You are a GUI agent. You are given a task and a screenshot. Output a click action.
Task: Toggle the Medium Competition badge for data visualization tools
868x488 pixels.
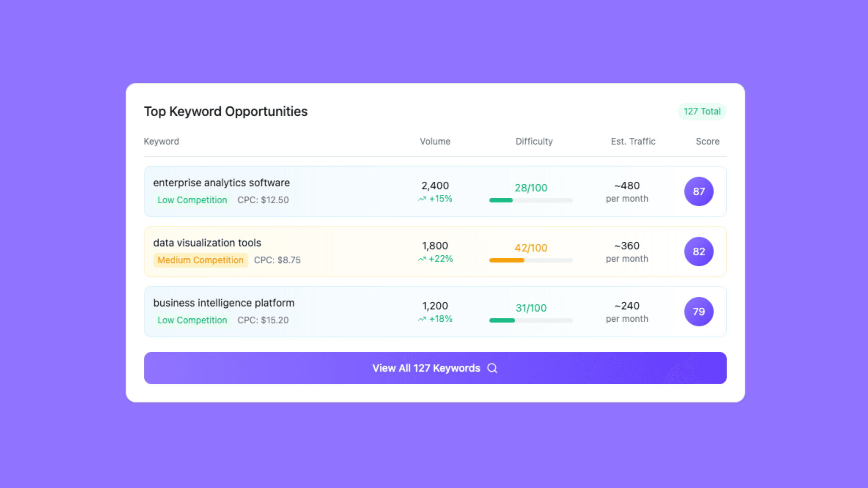[x=200, y=260]
